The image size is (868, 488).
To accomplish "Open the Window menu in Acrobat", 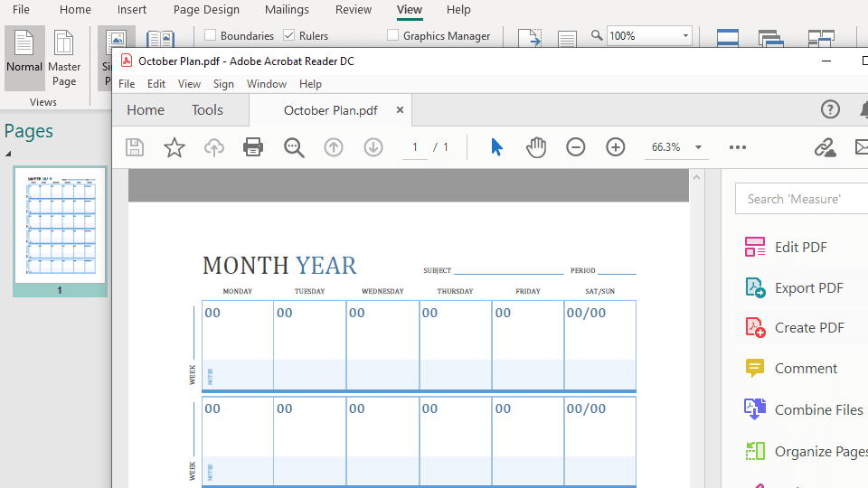I will tap(267, 84).
